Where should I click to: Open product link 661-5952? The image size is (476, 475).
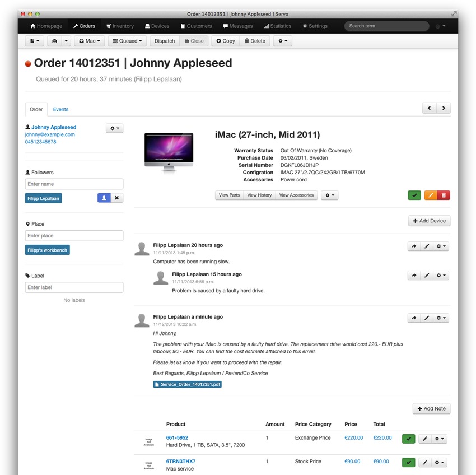pyautogui.click(x=177, y=437)
